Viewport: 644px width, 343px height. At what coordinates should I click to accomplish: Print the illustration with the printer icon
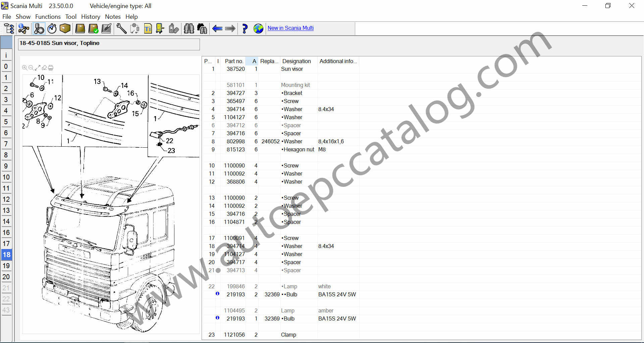click(51, 68)
